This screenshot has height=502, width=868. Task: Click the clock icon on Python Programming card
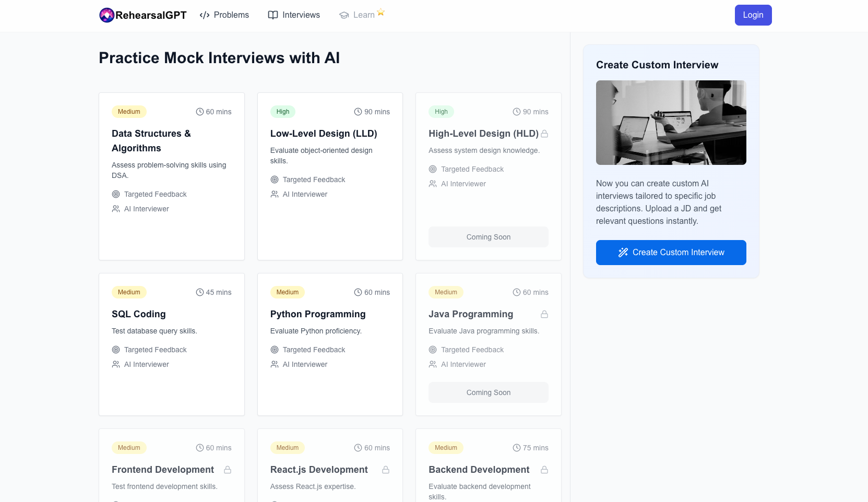point(358,292)
